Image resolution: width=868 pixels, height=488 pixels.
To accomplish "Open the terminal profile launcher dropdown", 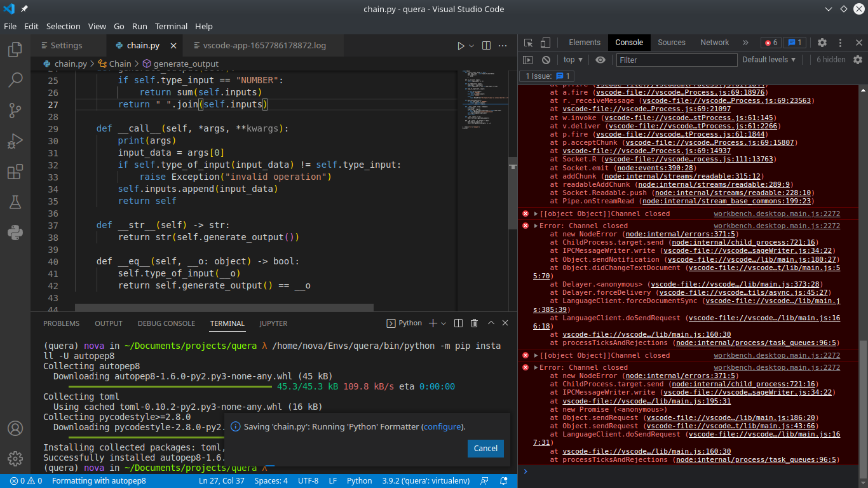I will click(443, 323).
